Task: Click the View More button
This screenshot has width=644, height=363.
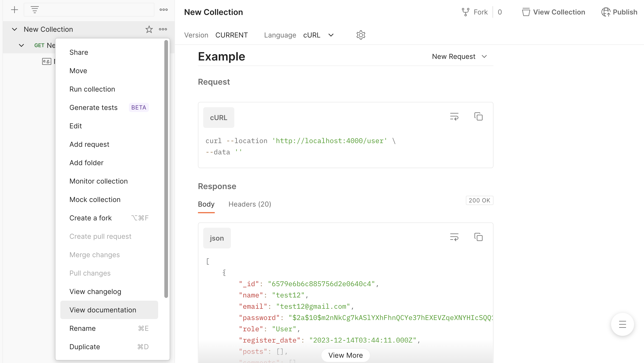Action: point(345,355)
